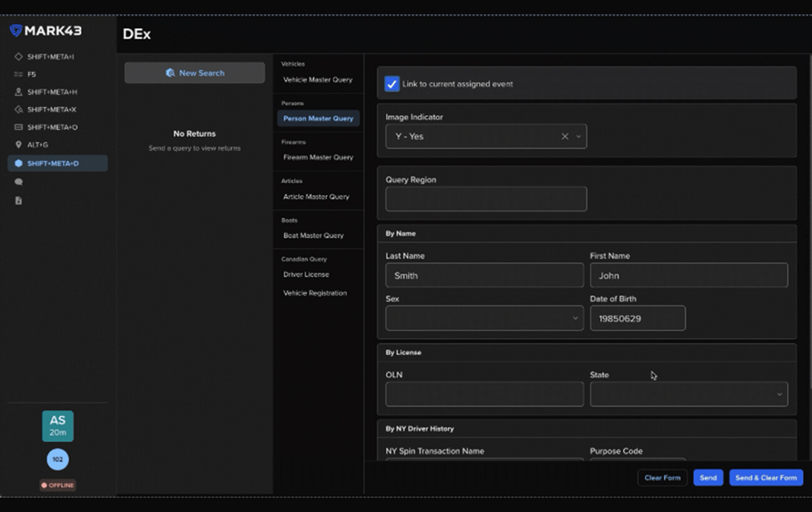Select Firearm Master Query from list
This screenshot has height=512, width=812.
318,157
